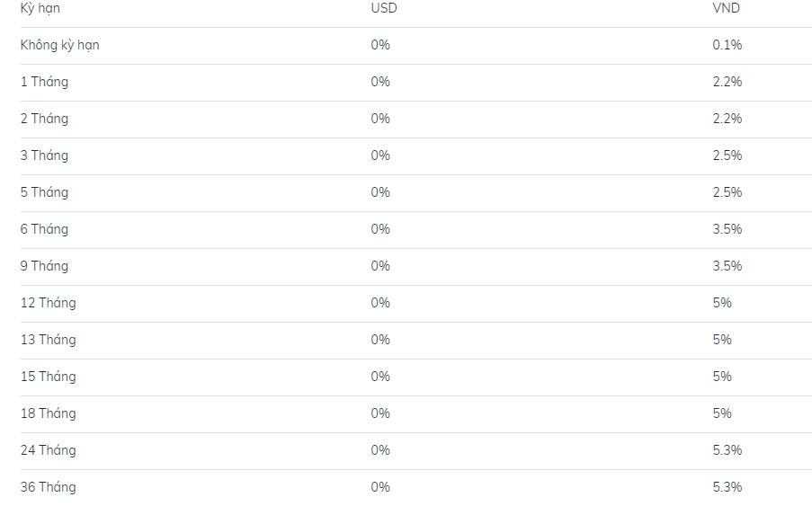Select the "9 Tháng" term label
Image resolution: width=812 pixels, height=506 pixels.
click(x=44, y=266)
